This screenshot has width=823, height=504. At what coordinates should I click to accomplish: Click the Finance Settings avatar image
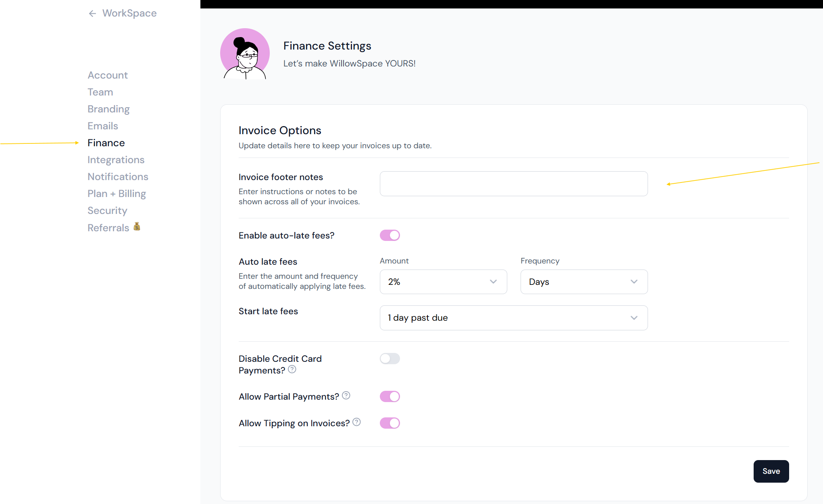(245, 54)
